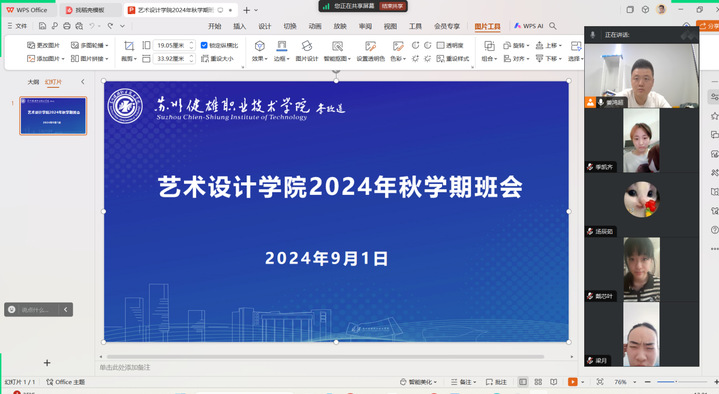Start slideshow with the orange play icon

pos(573,382)
